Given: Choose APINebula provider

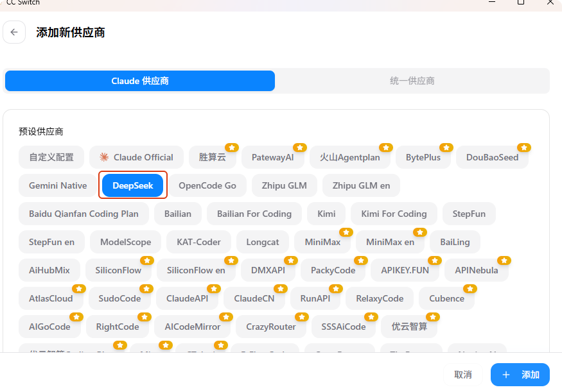Looking at the screenshot, I should [x=477, y=270].
